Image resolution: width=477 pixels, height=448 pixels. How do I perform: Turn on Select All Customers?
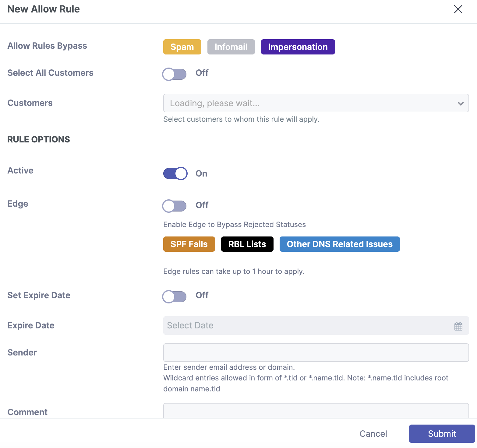point(174,74)
